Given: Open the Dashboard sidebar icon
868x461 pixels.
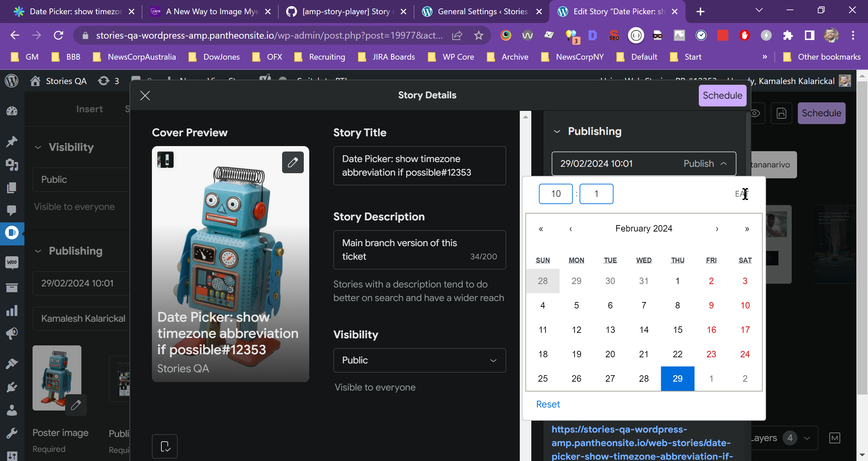Looking at the screenshot, I should pyautogui.click(x=12, y=111).
